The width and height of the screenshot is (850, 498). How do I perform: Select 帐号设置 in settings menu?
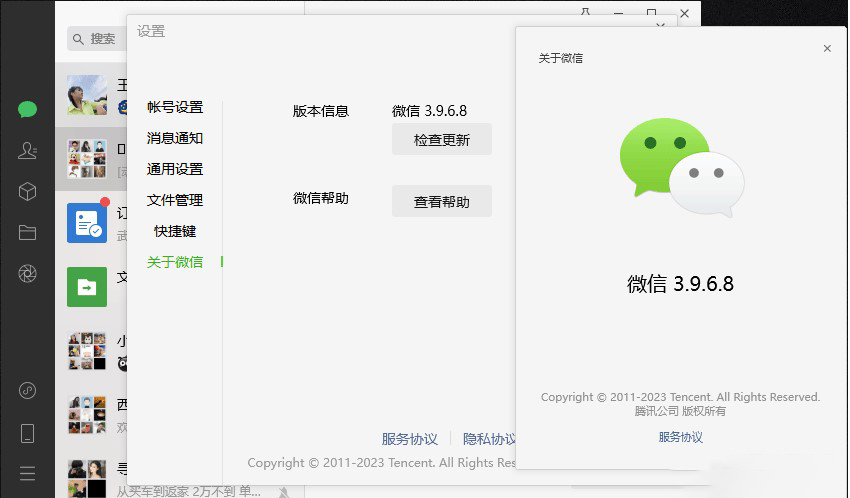pos(175,107)
